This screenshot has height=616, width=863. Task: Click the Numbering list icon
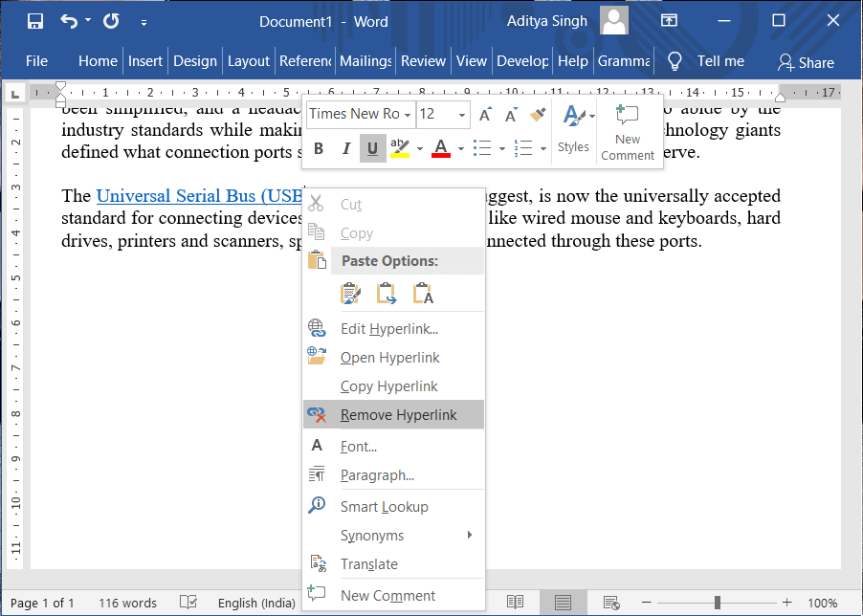[523, 148]
